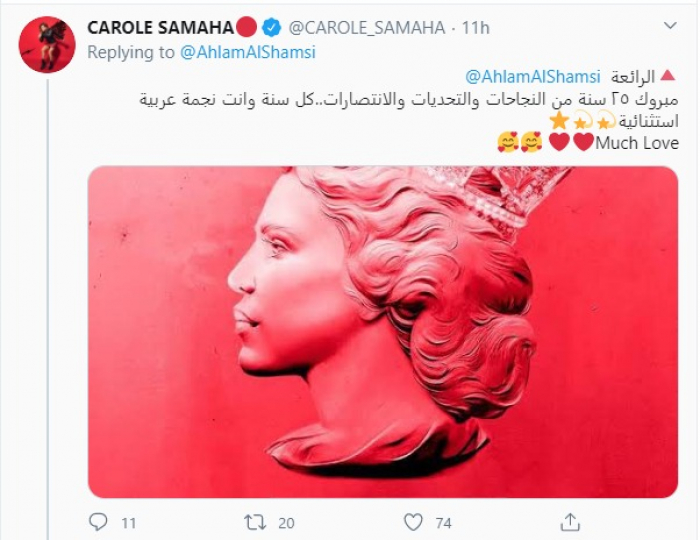The image size is (700, 540).
Task: Open the red queen portrait image
Action: 383,332
